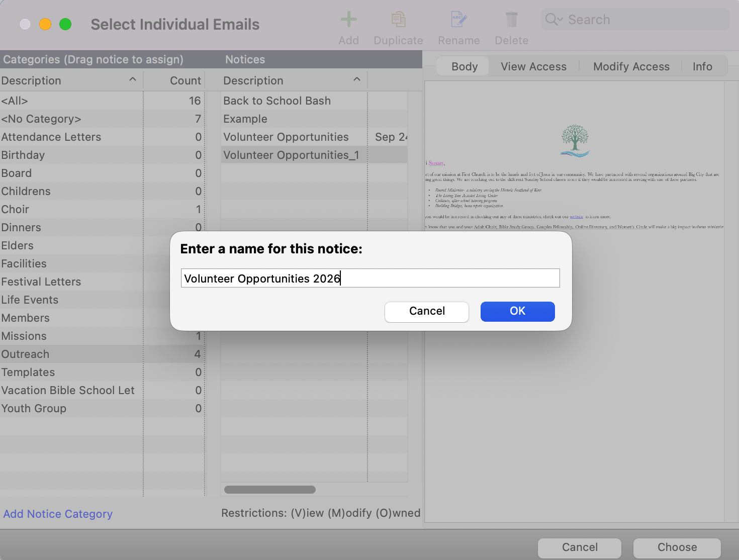Viewport: 739px width, 560px height.
Task: Click the notices horizontal scrollbar
Action: (270, 490)
